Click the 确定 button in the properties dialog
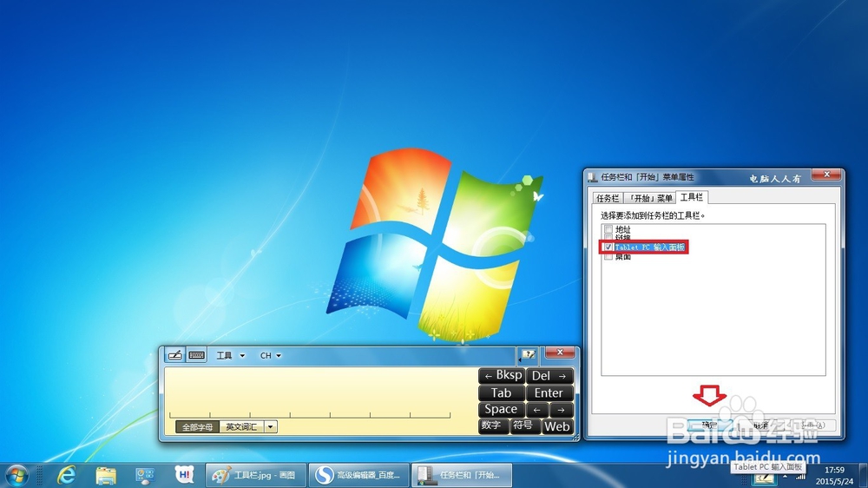Image resolution: width=868 pixels, height=488 pixels. (x=710, y=425)
